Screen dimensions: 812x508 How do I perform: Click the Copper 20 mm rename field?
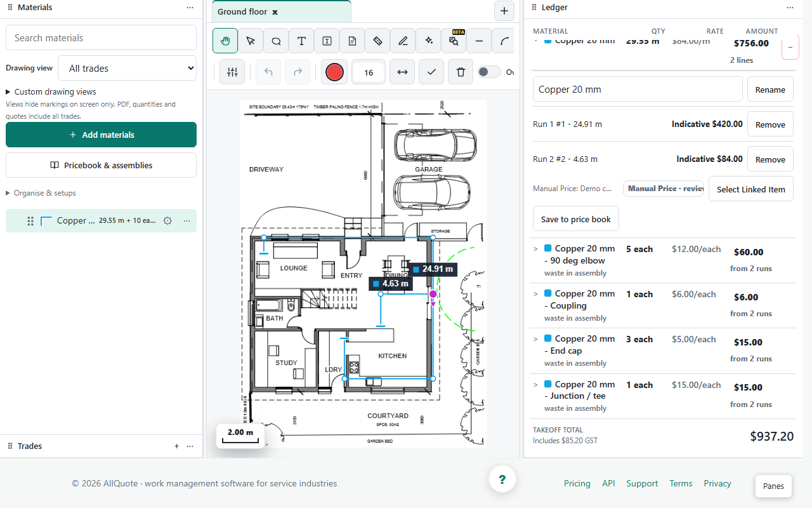point(638,89)
